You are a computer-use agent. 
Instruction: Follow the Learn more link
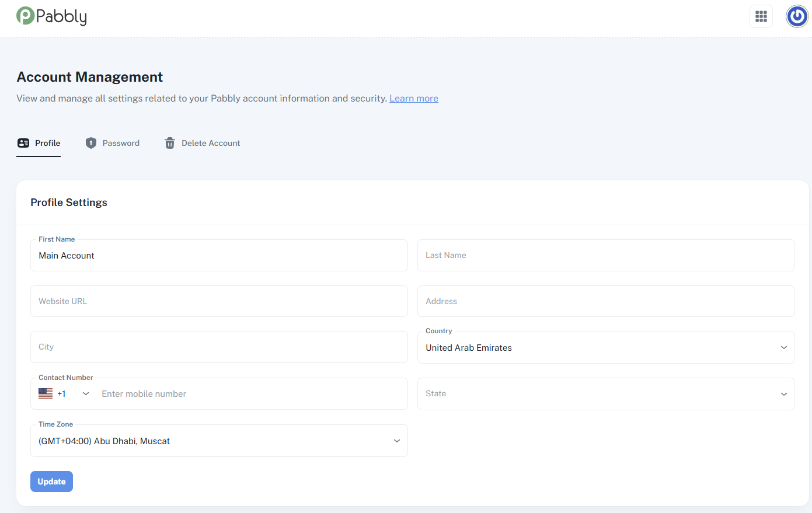pos(413,99)
